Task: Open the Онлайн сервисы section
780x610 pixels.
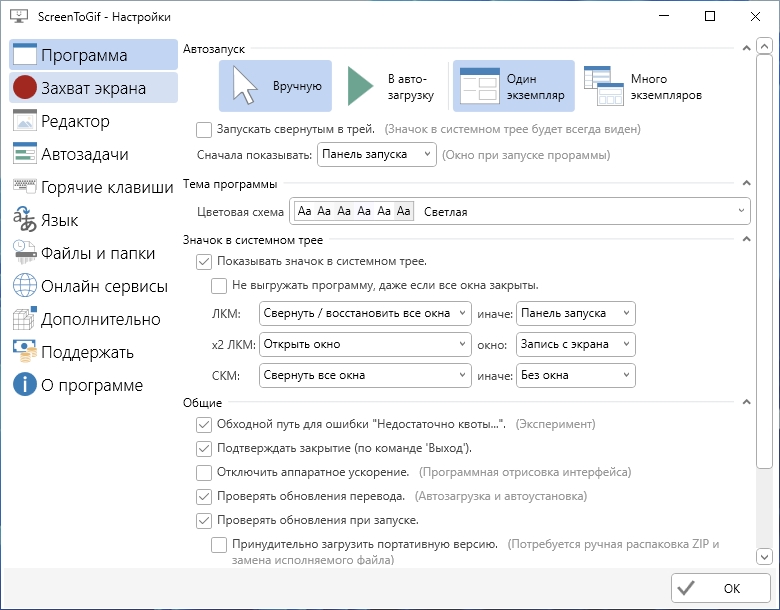Action: [93, 286]
